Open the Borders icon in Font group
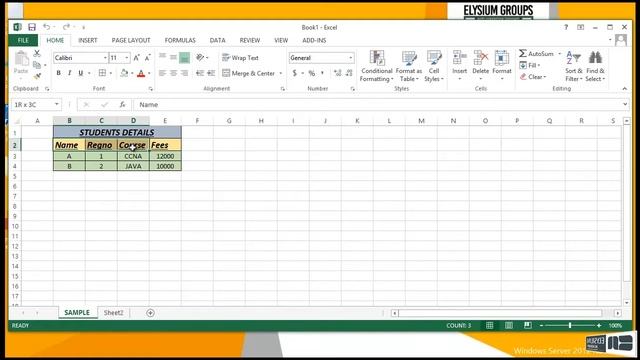The width and height of the screenshot is (640, 360). (x=102, y=73)
